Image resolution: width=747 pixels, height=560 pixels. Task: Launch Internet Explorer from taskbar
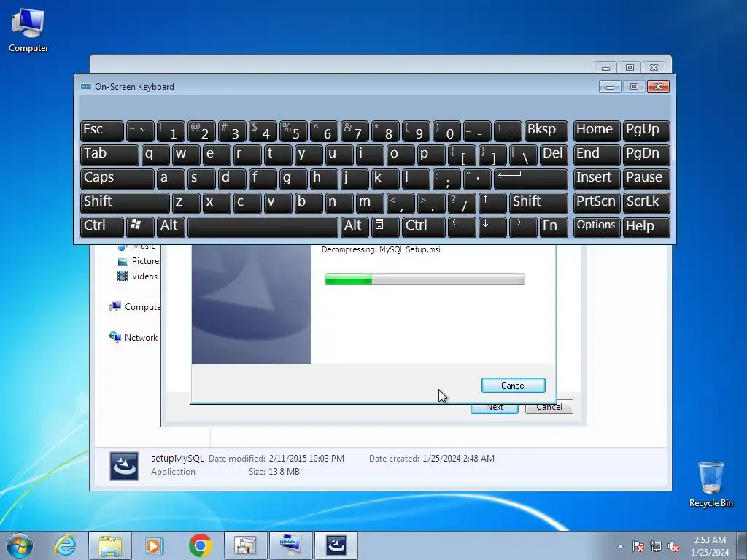click(65, 545)
